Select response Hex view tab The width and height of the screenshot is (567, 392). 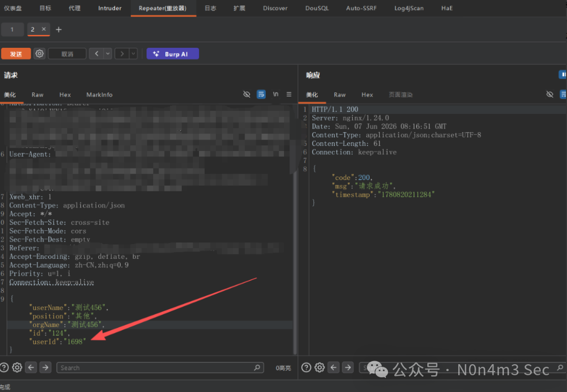pos(367,94)
